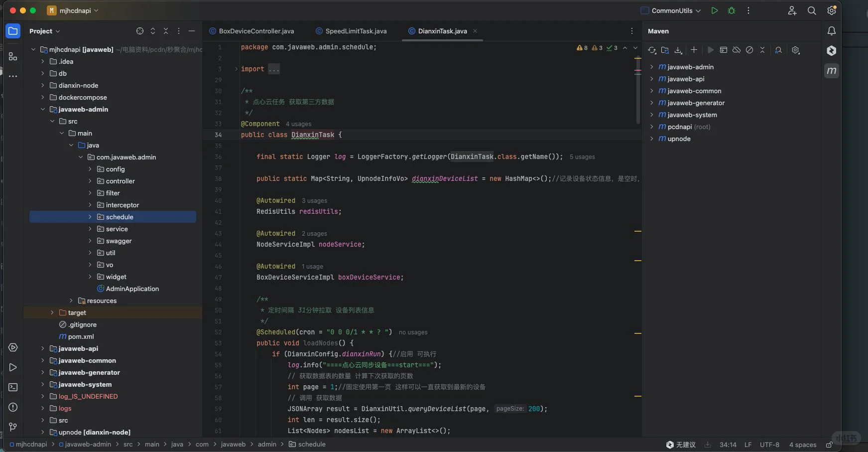
Task: Expand the dockercompose folder
Action: [x=43, y=97]
